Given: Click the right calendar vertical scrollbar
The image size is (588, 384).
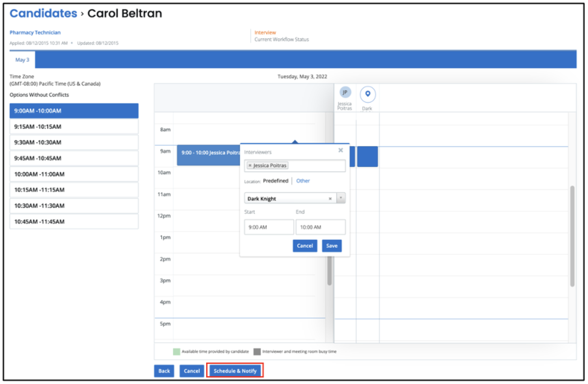Looking at the screenshot, I should pyautogui.click(x=572, y=236).
